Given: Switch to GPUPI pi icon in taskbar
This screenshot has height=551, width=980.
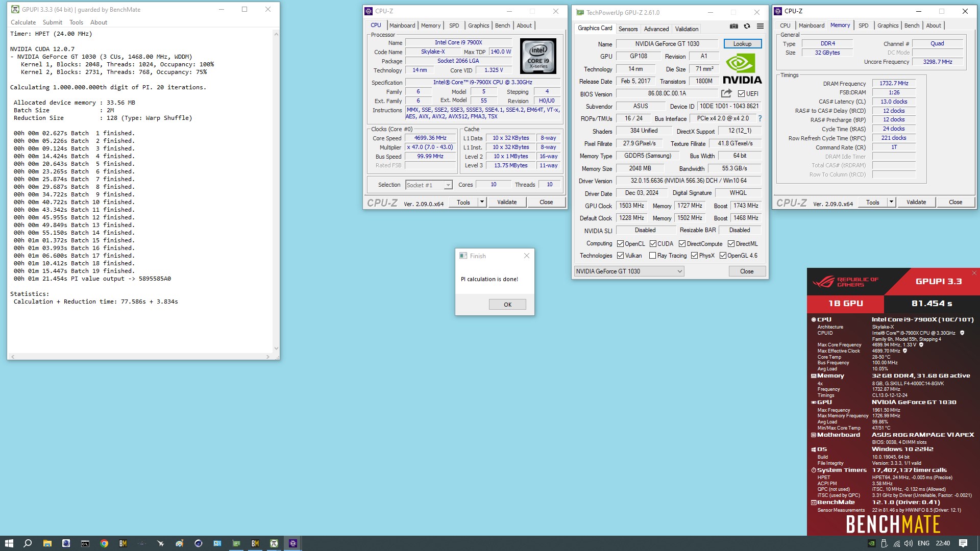Looking at the screenshot, I should (x=274, y=543).
